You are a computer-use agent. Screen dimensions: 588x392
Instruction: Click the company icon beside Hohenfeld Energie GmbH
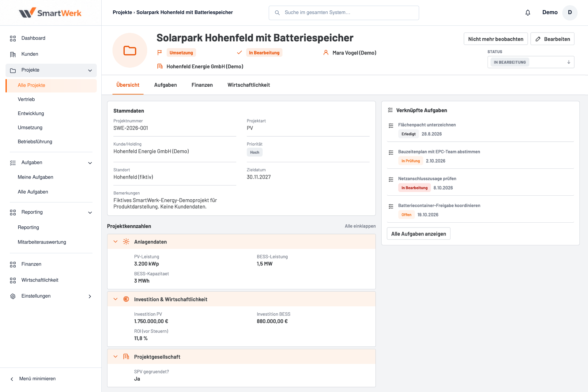pos(160,66)
